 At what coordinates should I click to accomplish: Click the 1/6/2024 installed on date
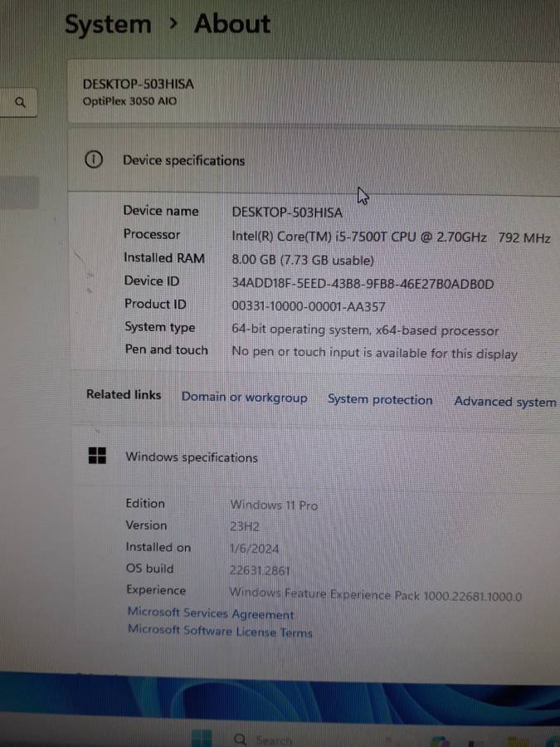255,549
